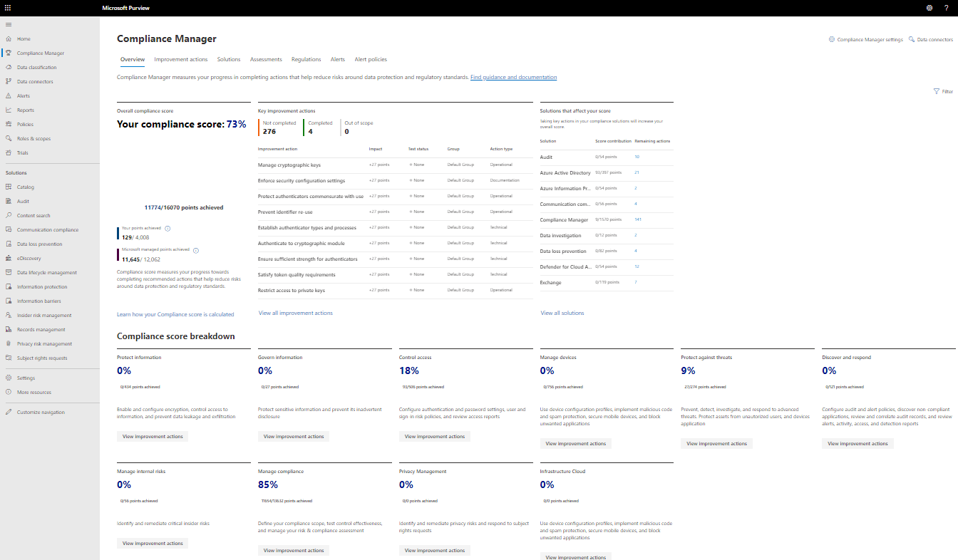Switch to the Improvement actions tab
958x560 pixels.
tap(181, 60)
